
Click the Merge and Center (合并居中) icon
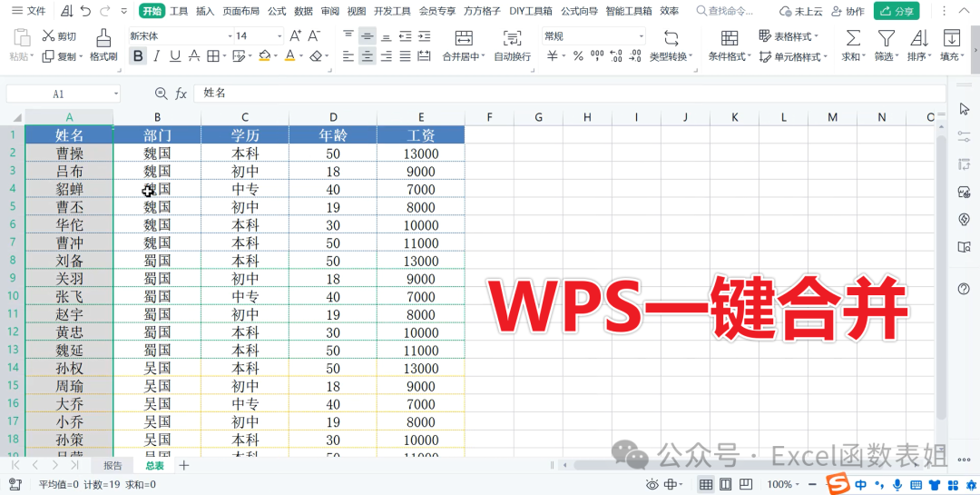464,37
